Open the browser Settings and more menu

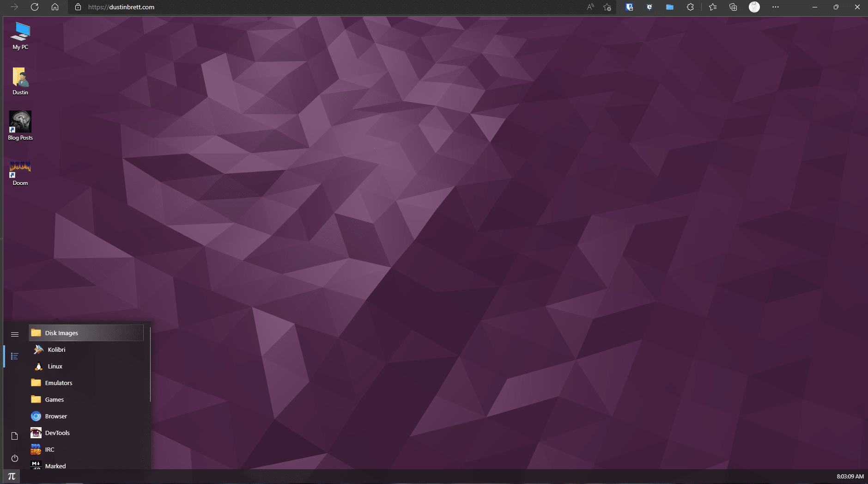776,7
